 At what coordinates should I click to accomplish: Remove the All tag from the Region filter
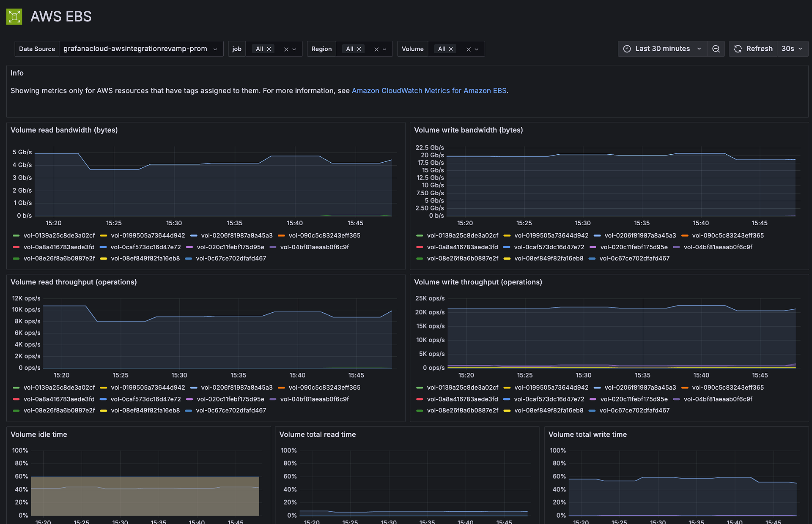pos(359,49)
